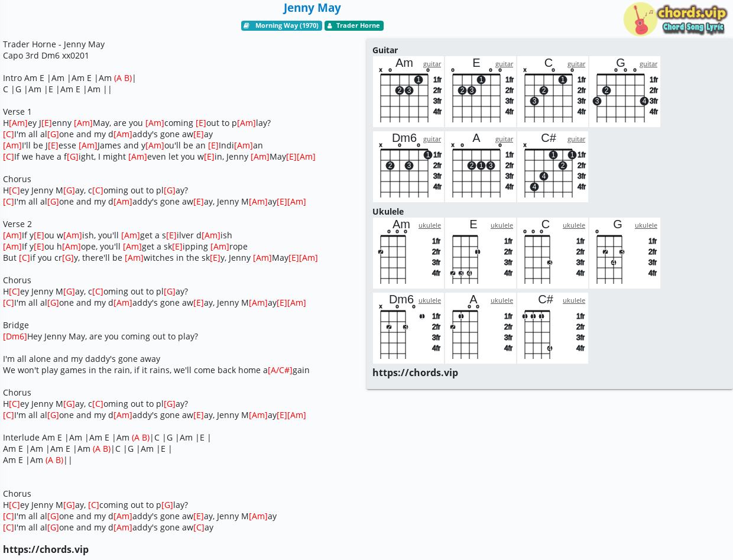This screenshot has height=560, width=733.
Task: Click the Jenny May song title
Action: (x=312, y=8)
